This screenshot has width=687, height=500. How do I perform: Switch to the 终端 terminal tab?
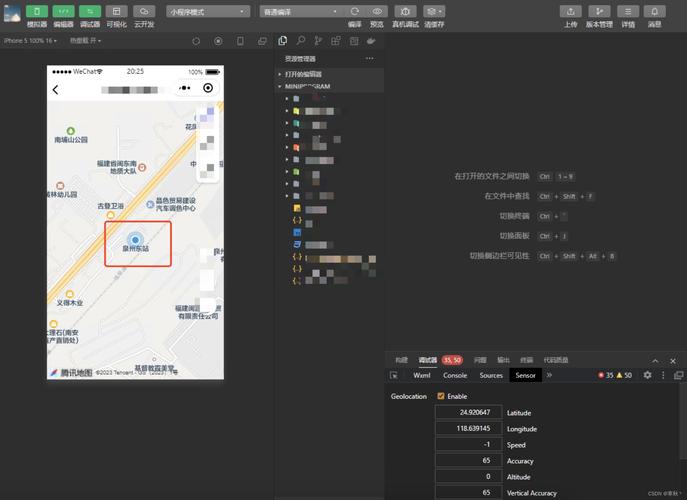tap(527, 360)
